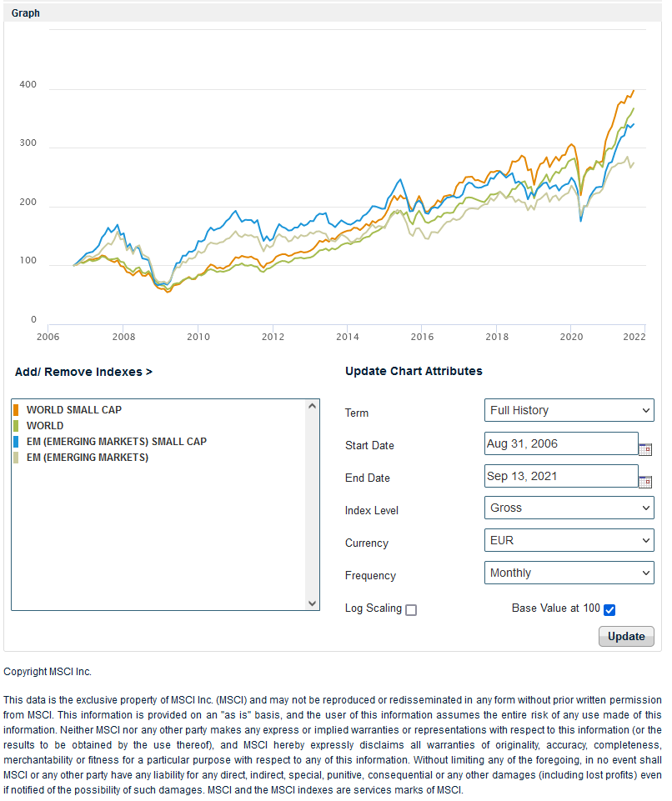
Task: Click the Start Date input field
Action: (560, 443)
